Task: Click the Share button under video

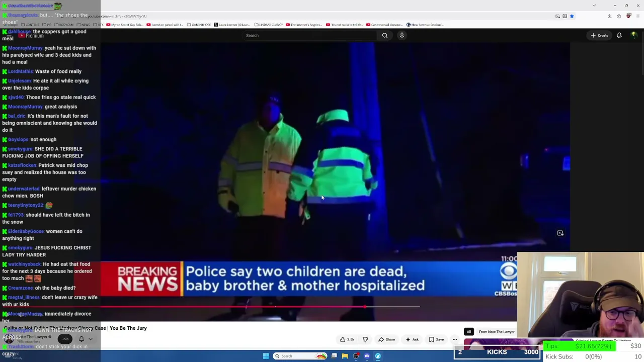Action: point(387,339)
